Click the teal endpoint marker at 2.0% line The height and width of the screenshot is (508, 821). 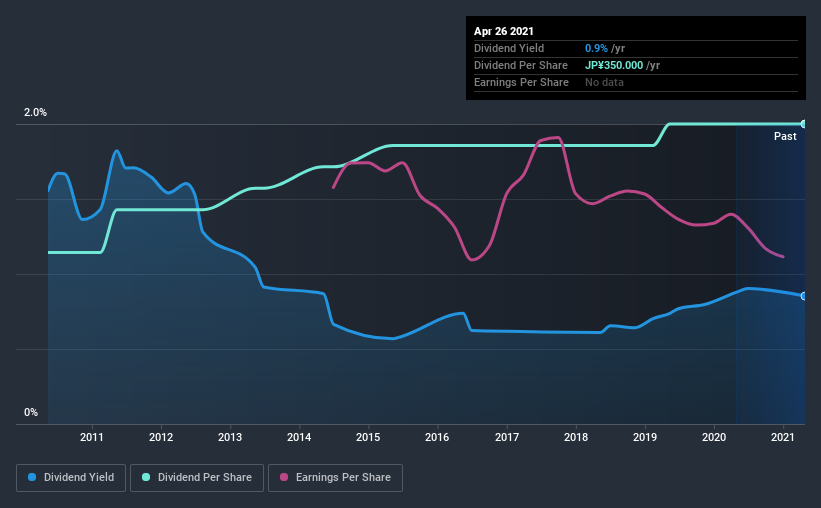point(803,124)
